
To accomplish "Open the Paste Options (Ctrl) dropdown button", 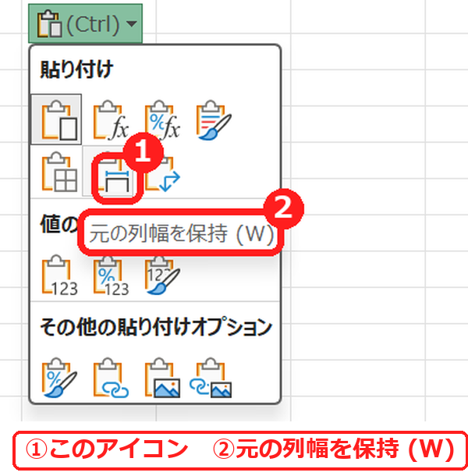I will (85, 23).
